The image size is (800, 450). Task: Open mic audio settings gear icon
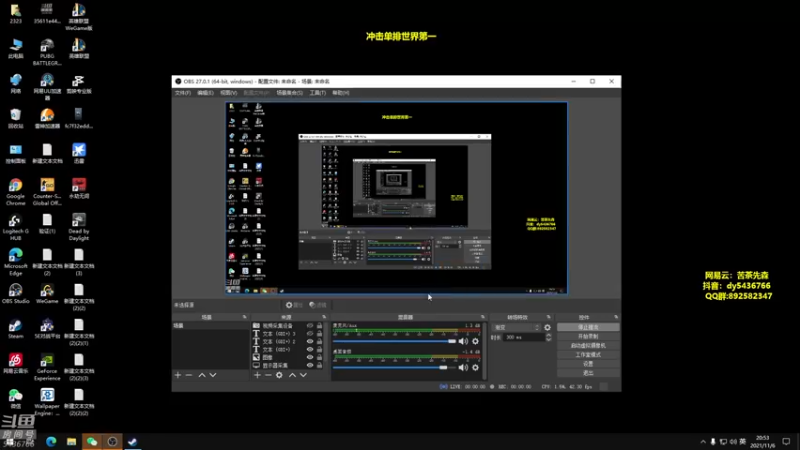(x=476, y=341)
